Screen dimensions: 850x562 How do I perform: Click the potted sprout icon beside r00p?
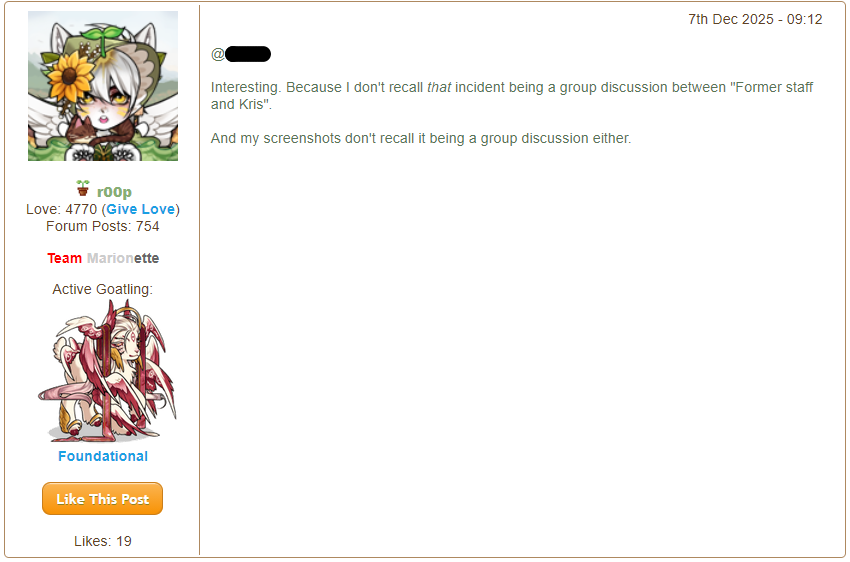click(83, 188)
